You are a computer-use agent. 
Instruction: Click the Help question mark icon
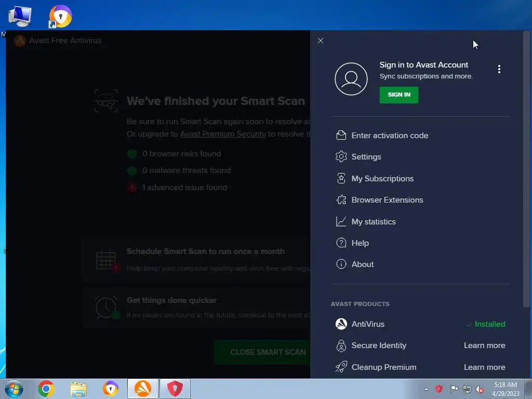click(x=341, y=243)
